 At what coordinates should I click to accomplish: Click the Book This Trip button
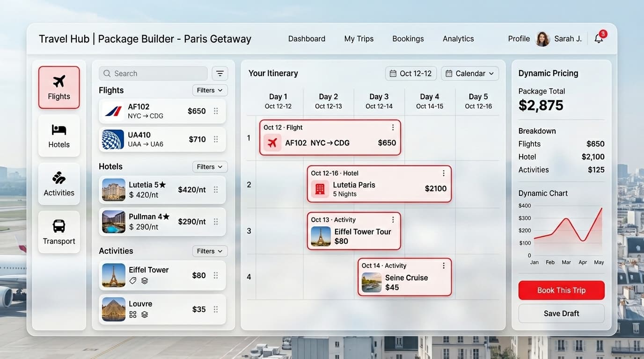[x=561, y=290]
